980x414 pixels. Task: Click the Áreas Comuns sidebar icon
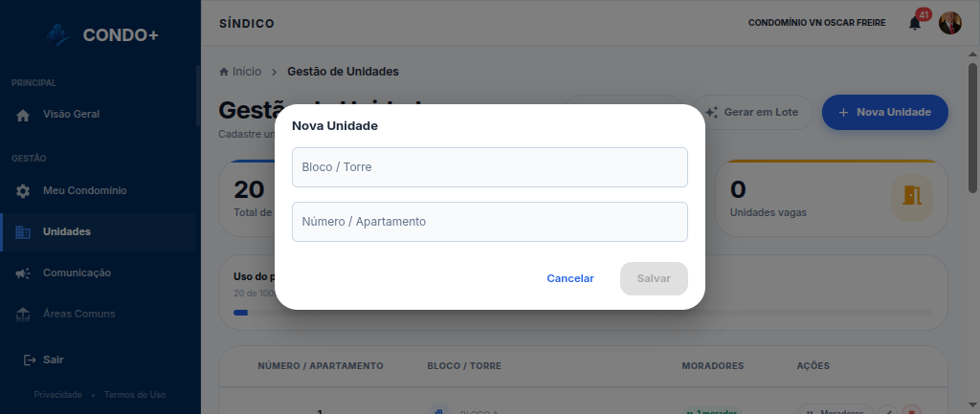(x=23, y=315)
